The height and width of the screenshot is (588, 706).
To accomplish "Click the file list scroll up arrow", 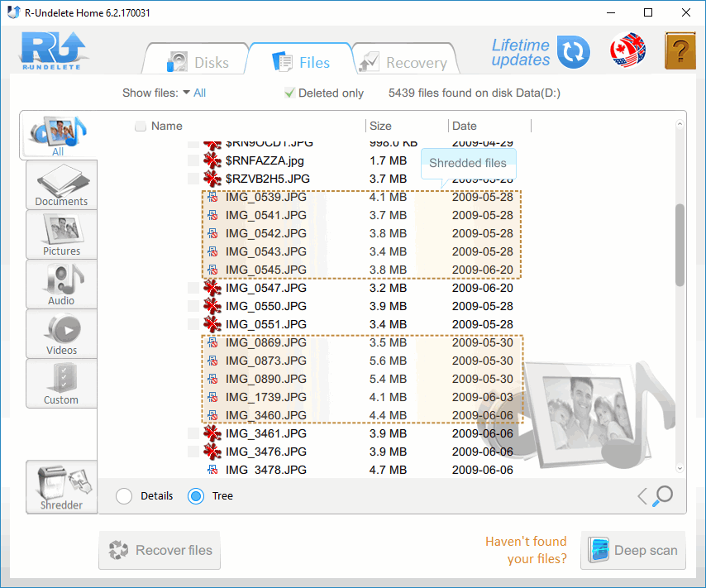I will coord(680,123).
